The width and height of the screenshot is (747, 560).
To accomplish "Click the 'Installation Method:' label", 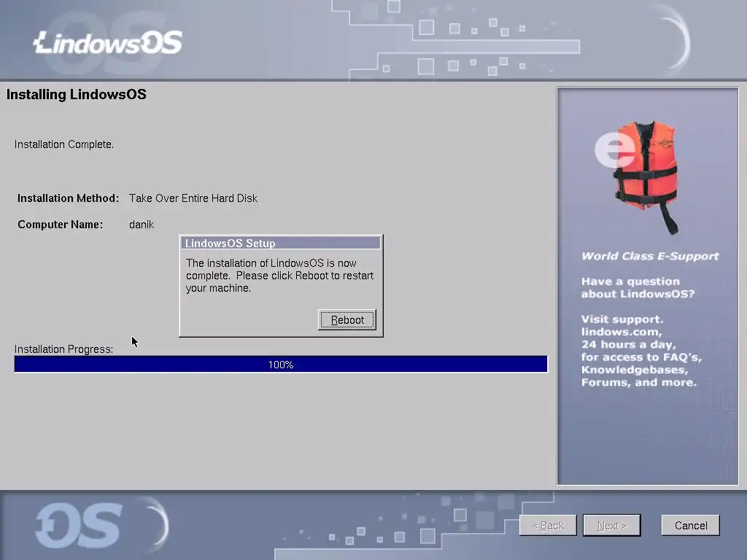I will click(x=68, y=198).
